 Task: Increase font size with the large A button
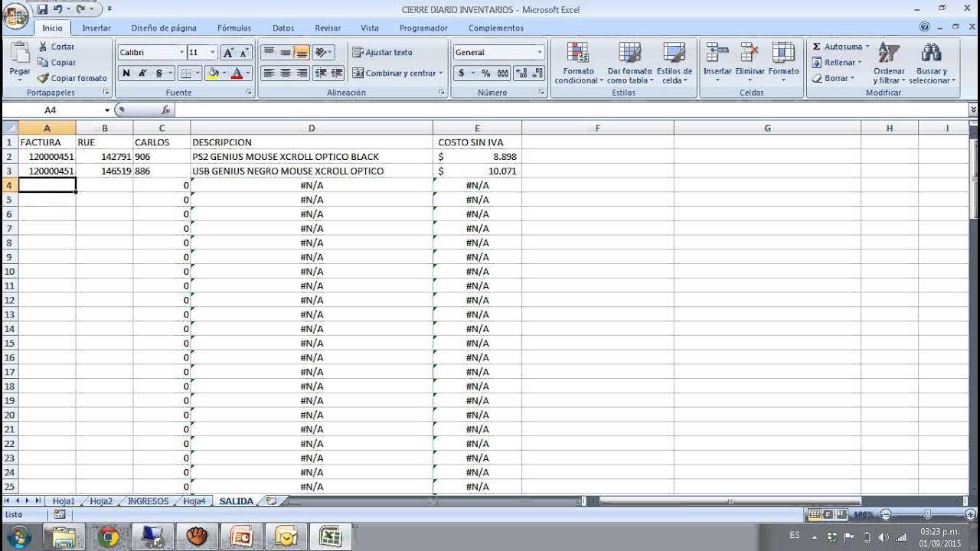228,53
